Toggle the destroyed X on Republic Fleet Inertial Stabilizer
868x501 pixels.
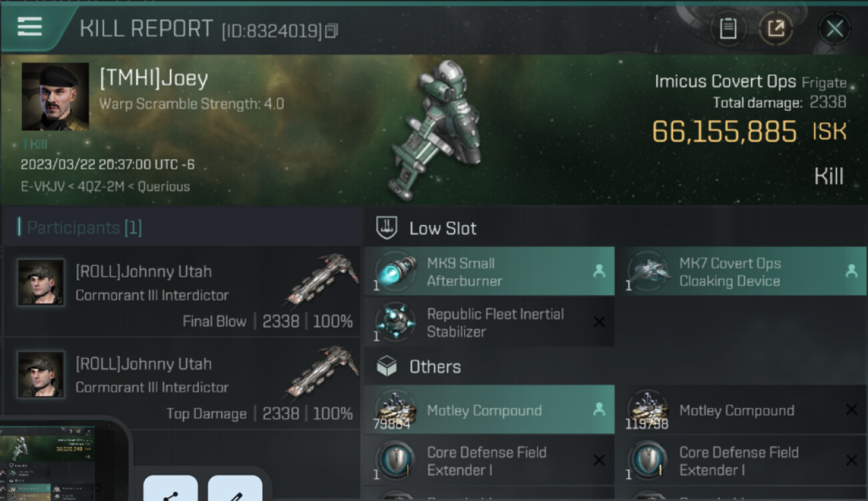(x=599, y=322)
